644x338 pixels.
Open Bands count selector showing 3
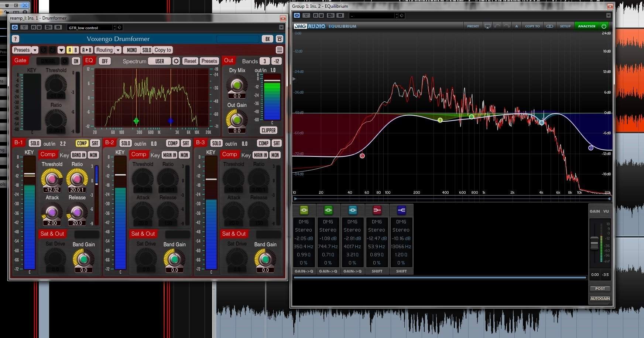click(x=264, y=61)
